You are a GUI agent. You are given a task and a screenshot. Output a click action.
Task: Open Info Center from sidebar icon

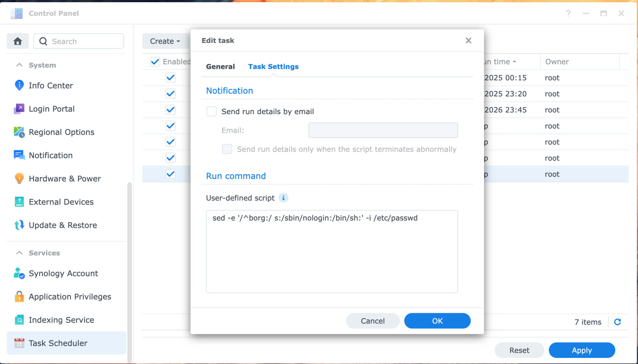point(19,85)
